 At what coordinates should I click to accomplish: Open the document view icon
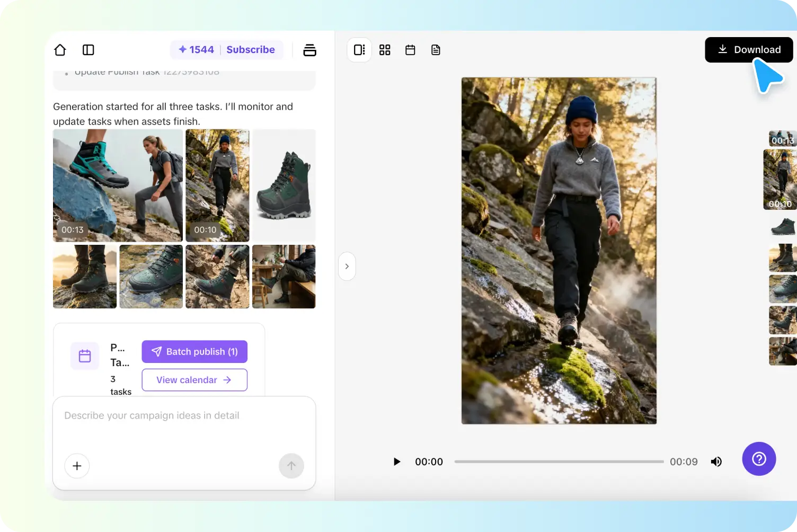click(436, 49)
